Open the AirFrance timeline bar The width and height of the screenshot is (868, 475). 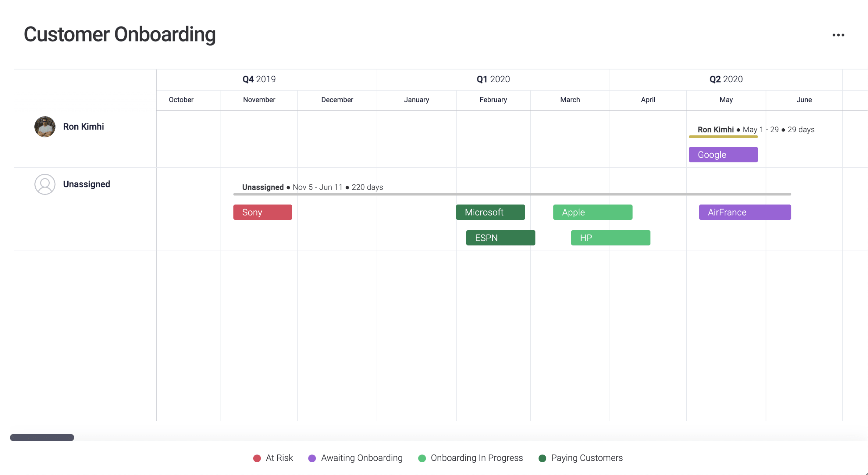point(745,212)
